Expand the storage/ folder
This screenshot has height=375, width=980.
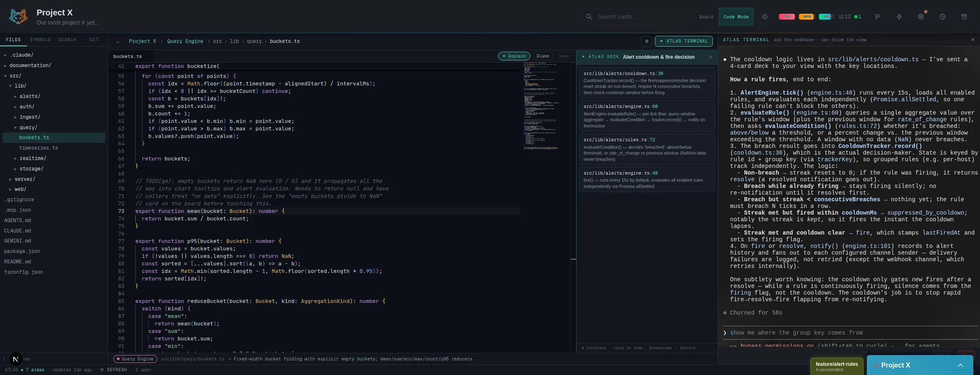click(x=54, y=169)
